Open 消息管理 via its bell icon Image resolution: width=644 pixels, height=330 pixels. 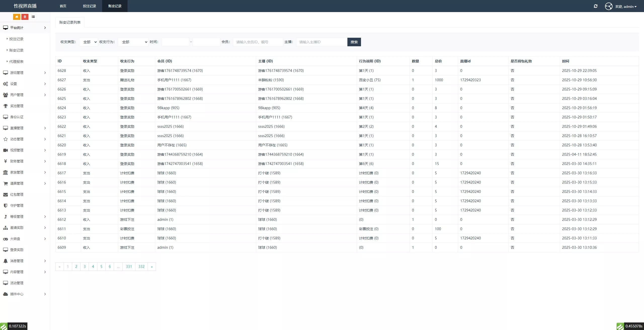[x=6, y=261]
